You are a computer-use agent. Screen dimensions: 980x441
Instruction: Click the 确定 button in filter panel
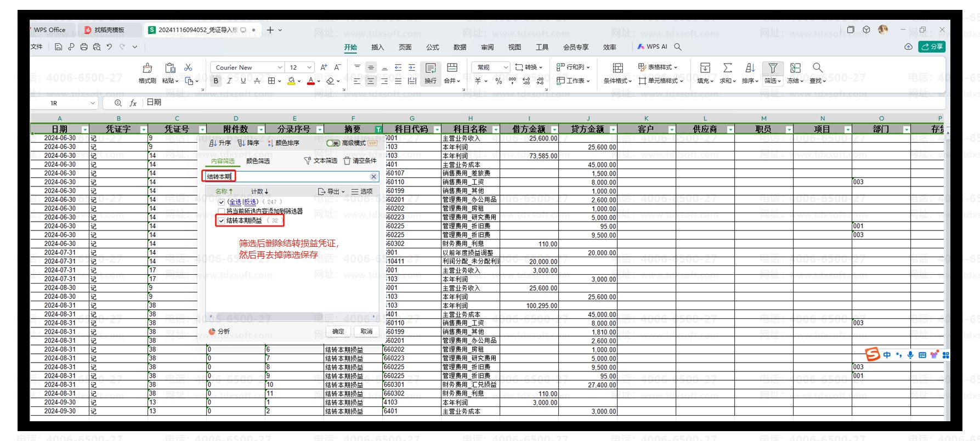click(338, 331)
